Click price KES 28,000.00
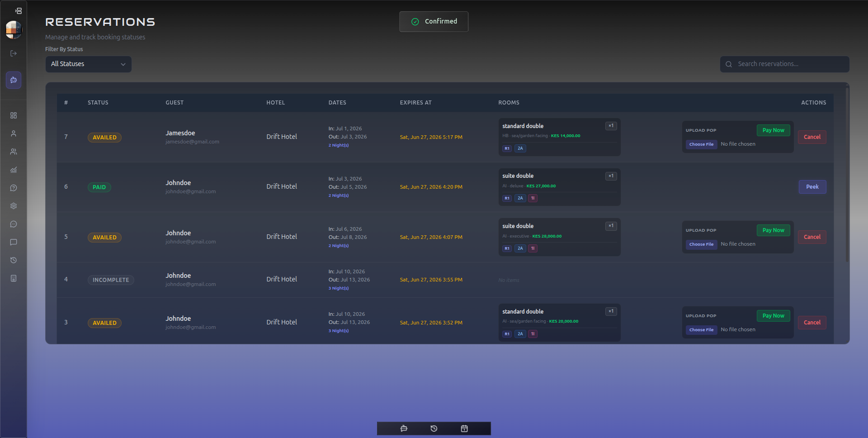This screenshot has height=438, width=868. [547, 236]
